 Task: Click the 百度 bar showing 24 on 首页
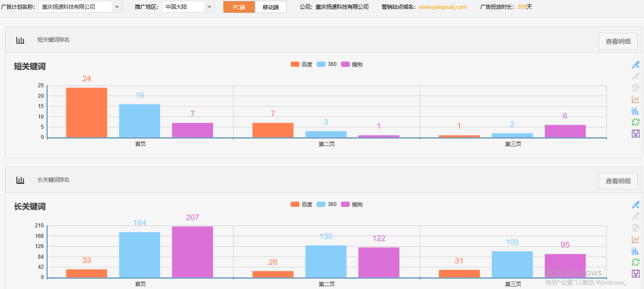tap(87, 112)
